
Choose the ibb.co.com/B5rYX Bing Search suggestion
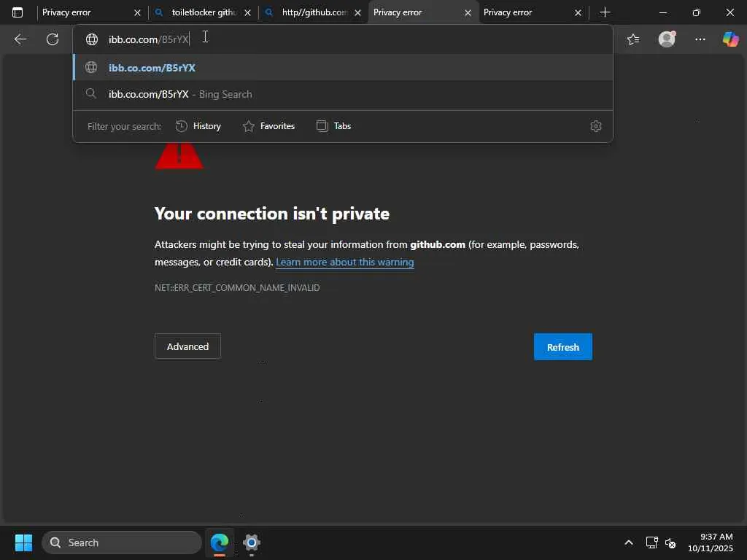(x=343, y=94)
